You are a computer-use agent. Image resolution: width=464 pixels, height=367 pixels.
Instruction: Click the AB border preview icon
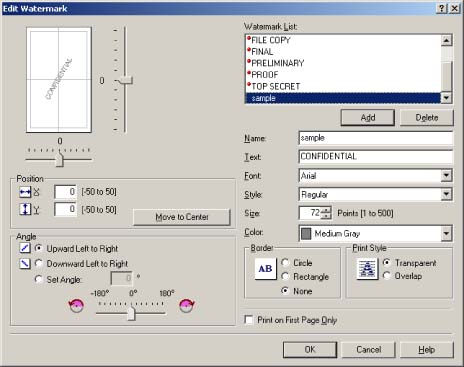[x=265, y=269]
